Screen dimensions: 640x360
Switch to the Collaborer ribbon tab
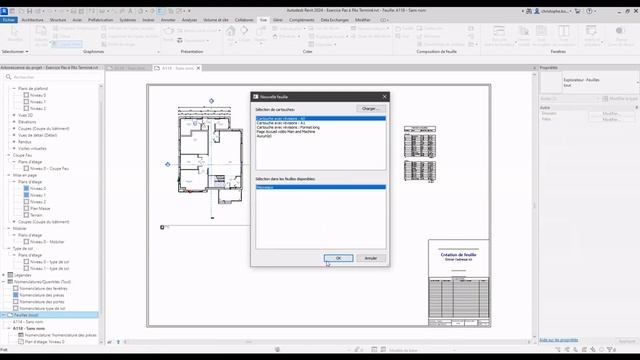(244, 20)
